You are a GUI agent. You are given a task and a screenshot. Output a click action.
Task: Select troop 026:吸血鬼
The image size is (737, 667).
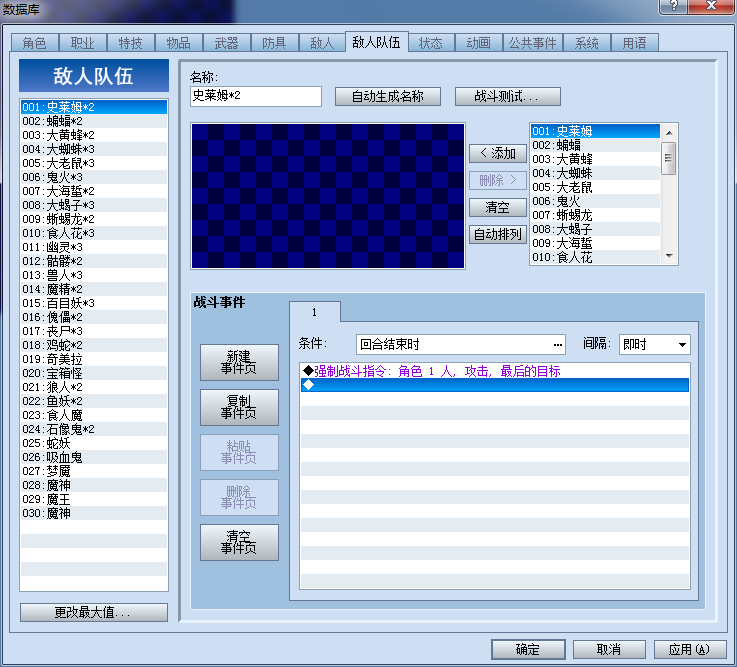94,457
